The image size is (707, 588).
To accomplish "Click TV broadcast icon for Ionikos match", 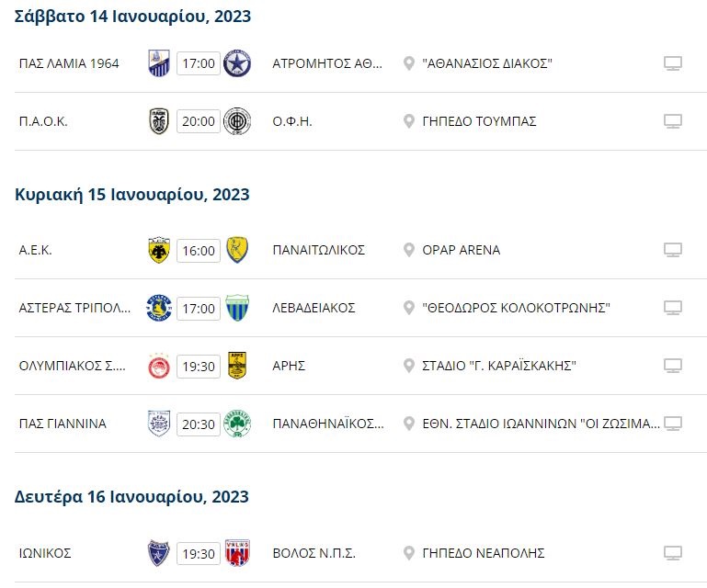I will click(673, 553).
